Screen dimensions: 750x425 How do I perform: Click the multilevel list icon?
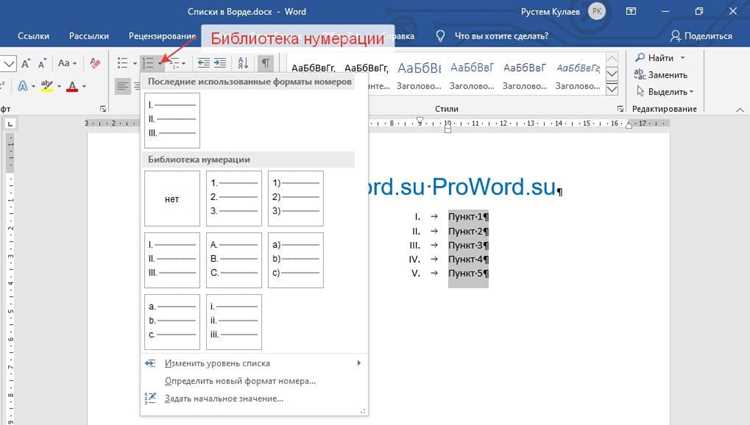(x=175, y=63)
